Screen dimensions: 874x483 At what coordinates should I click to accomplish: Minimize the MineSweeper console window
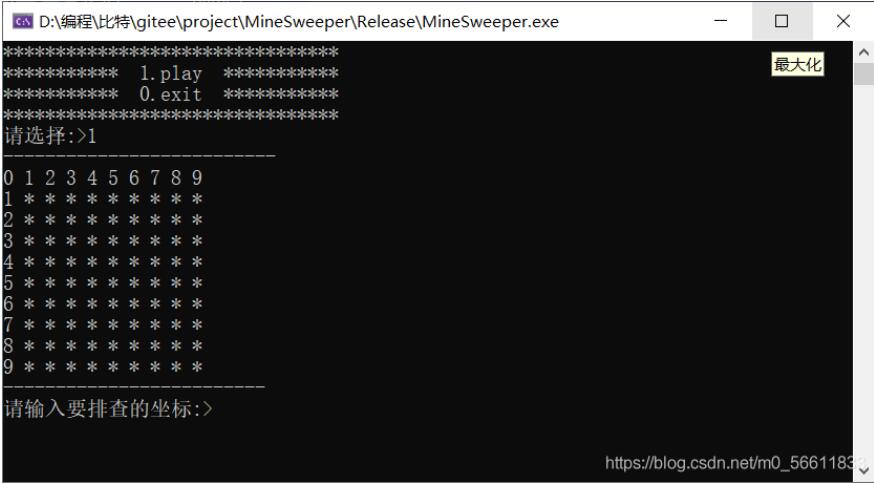[721, 21]
